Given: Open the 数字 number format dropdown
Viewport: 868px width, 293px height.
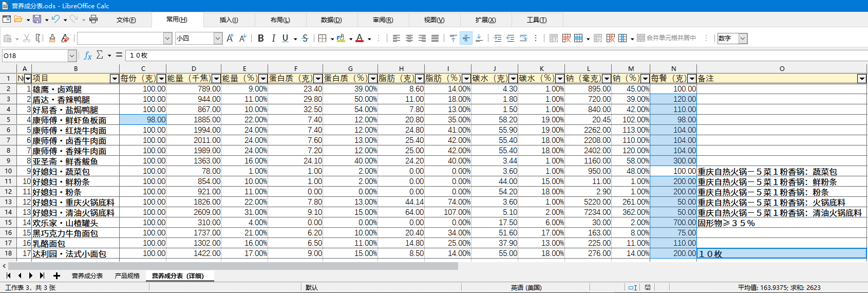Looking at the screenshot, I should click(x=743, y=39).
